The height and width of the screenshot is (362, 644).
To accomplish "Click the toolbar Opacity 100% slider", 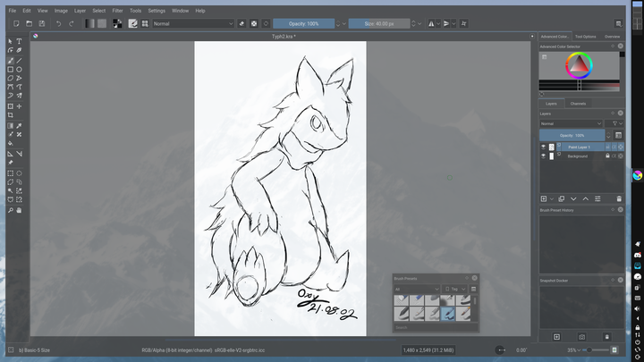I will (x=303, y=24).
